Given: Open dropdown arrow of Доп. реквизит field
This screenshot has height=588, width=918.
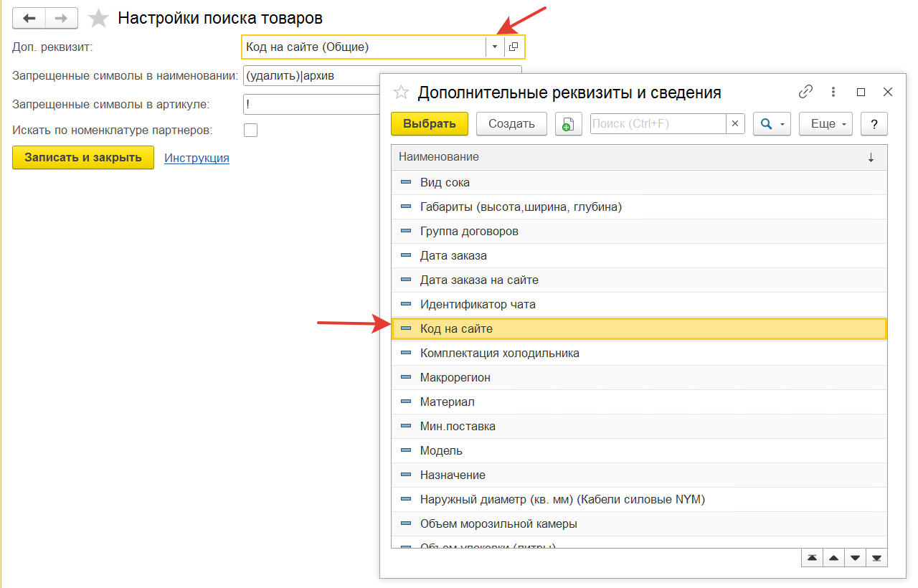Looking at the screenshot, I should 495,47.
